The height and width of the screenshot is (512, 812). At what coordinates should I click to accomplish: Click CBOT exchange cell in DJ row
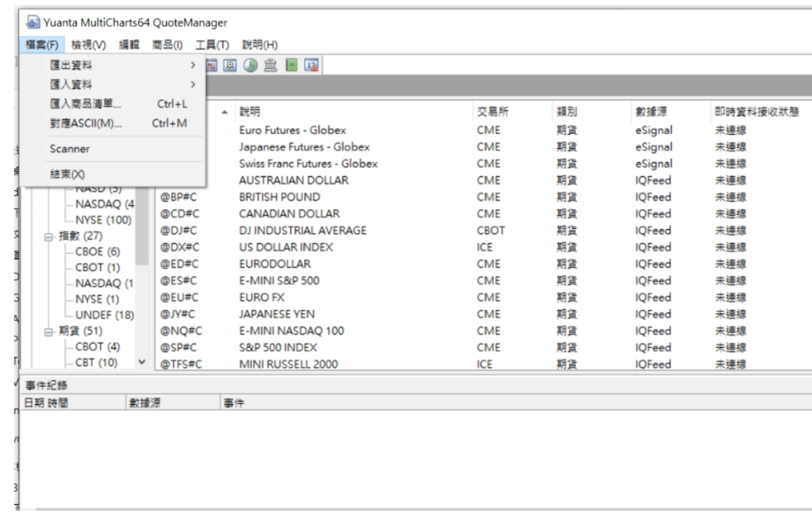[x=491, y=231]
